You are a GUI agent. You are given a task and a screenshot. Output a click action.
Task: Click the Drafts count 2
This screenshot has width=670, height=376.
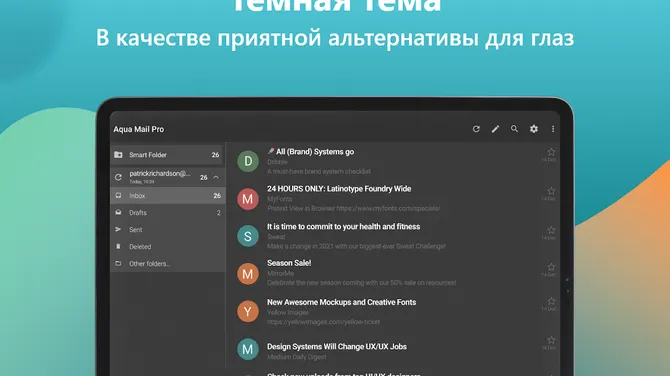pyautogui.click(x=219, y=213)
